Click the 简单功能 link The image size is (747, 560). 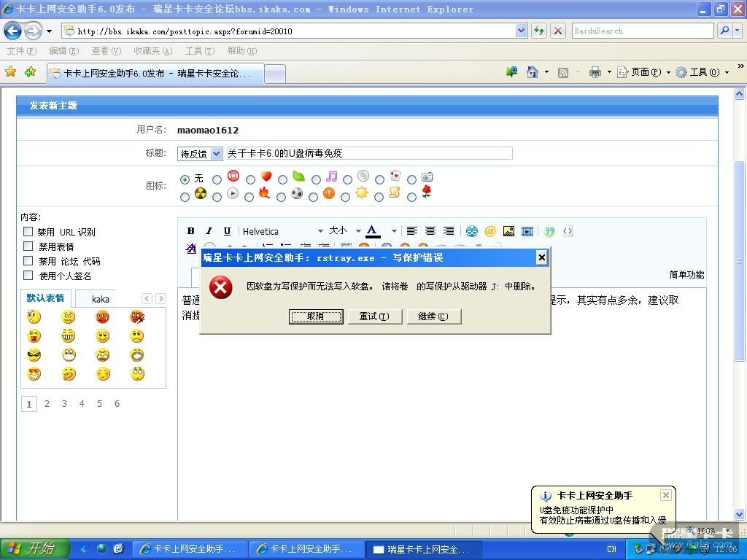tap(686, 275)
